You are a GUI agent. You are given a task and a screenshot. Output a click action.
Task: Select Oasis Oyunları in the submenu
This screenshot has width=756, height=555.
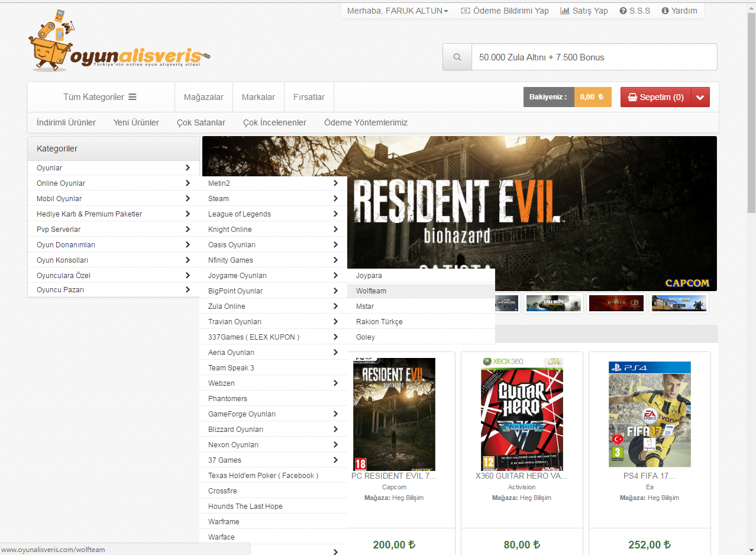pyautogui.click(x=273, y=245)
